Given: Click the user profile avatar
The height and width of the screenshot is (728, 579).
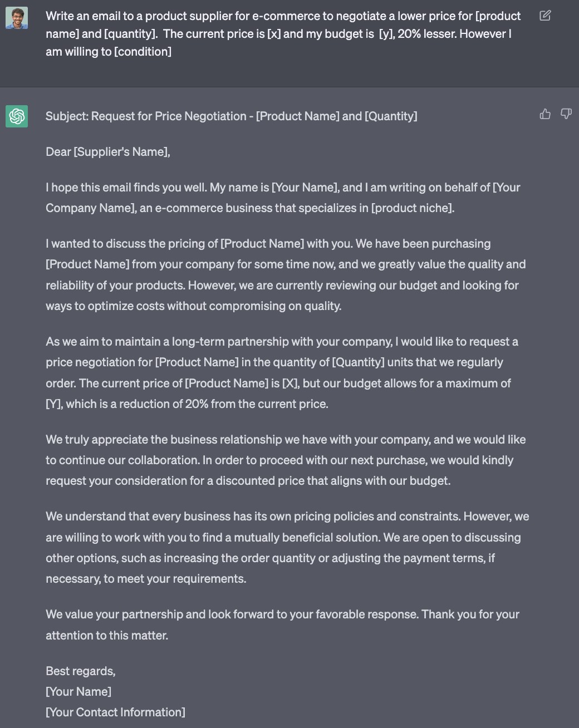Looking at the screenshot, I should [17, 18].
